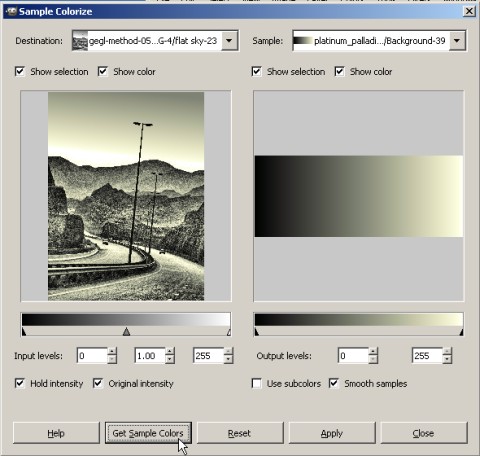Click the input levels grayscale gradient bar
This screenshot has height=456, width=480.
126,320
